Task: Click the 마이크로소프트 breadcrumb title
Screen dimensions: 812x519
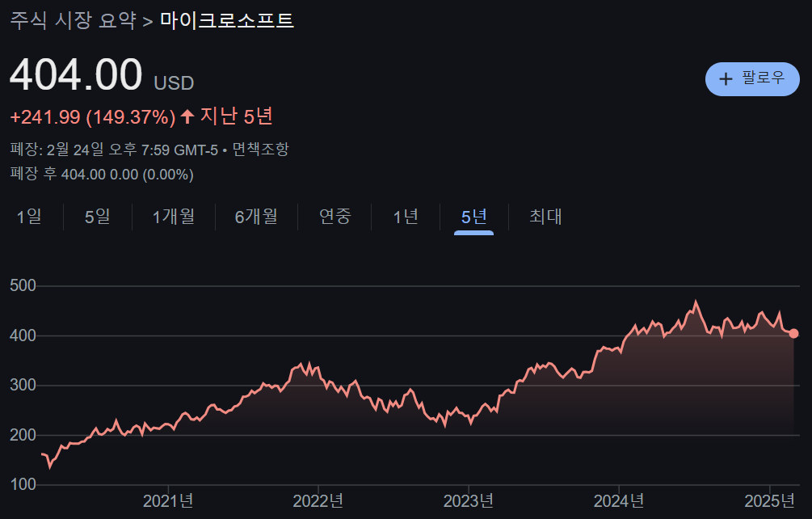Action: 227,21
